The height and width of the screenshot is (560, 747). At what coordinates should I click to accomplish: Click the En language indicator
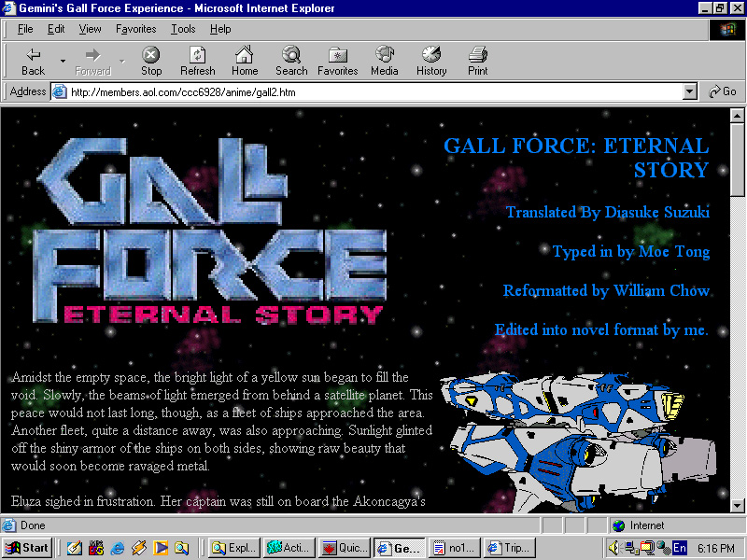click(680, 548)
